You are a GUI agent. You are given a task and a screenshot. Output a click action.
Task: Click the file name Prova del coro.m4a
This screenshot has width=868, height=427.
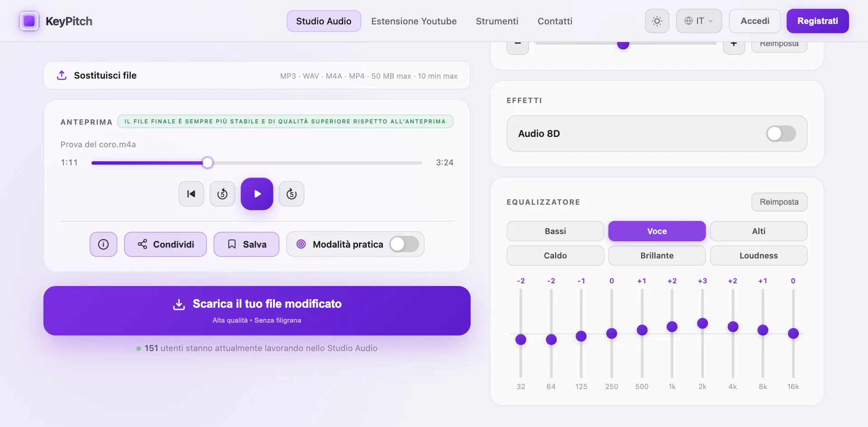point(98,144)
